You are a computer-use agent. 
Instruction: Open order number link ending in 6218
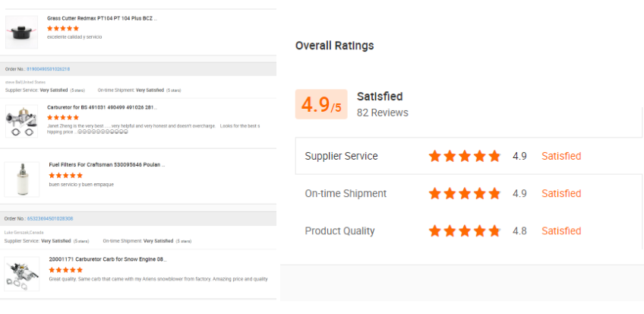click(48, 69)
